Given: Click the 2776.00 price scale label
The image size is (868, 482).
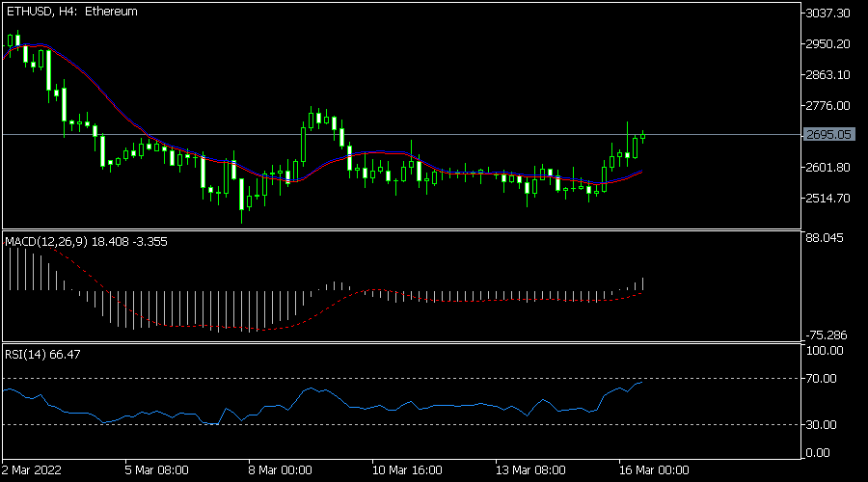Looking at the screenshot, I should pos(827,105).
